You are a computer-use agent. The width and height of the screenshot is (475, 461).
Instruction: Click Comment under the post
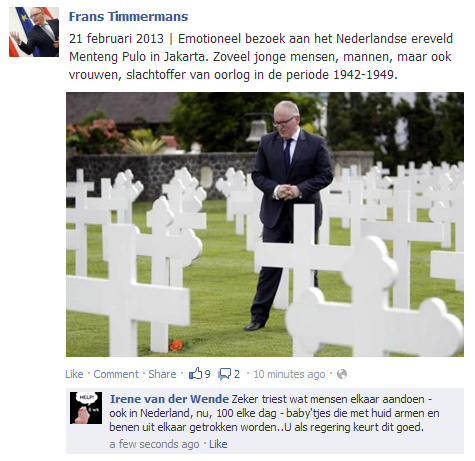116,374
